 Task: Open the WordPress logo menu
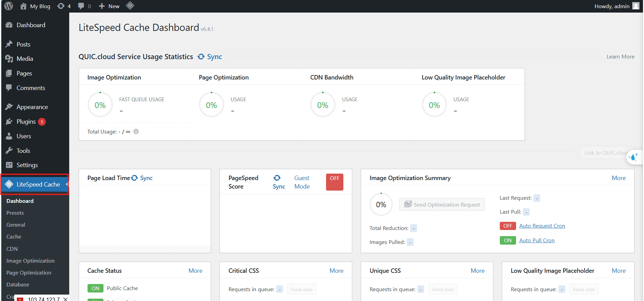(9, 6)
